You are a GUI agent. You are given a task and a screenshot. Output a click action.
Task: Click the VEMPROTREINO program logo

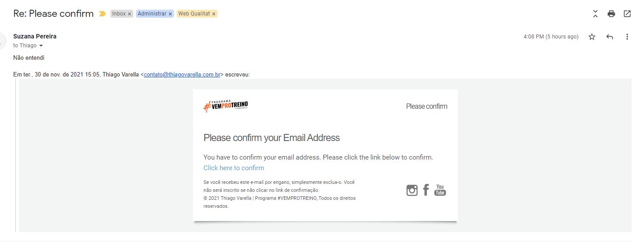[x=226, y=106]
